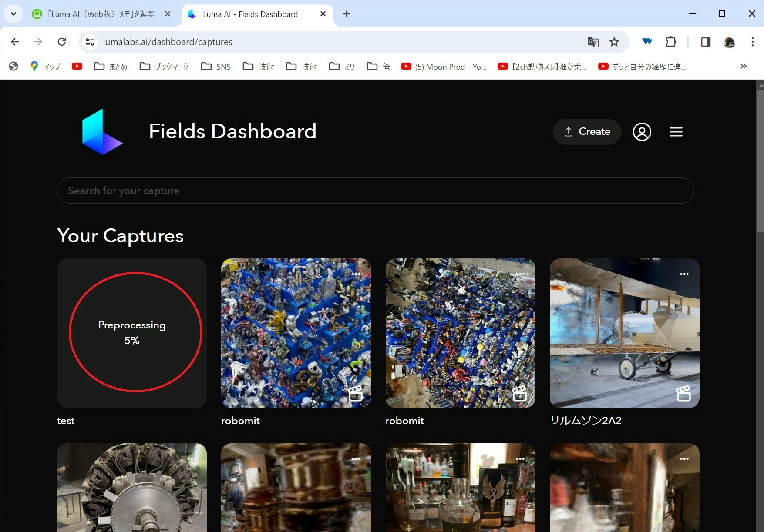Open the サルムソン2A2 biplane thumbnail
The height and width of the screenshot is (532, 764).
tap(624, 333)
